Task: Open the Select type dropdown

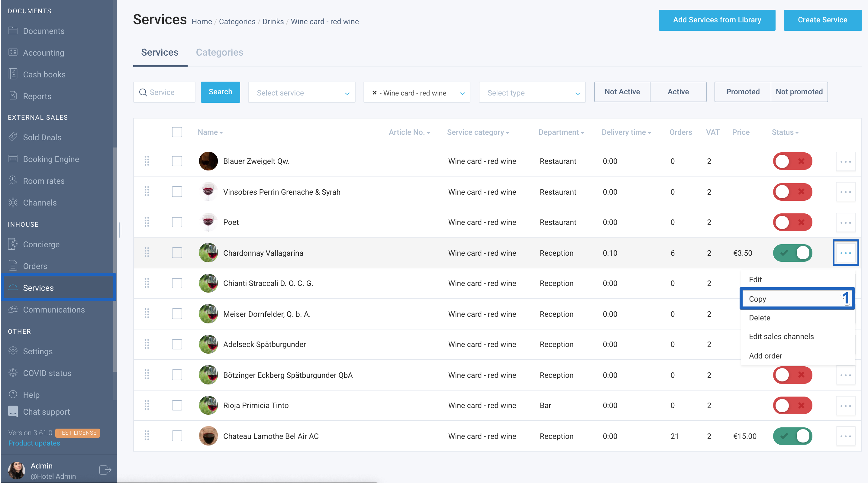Action: [x=532, y=92]
